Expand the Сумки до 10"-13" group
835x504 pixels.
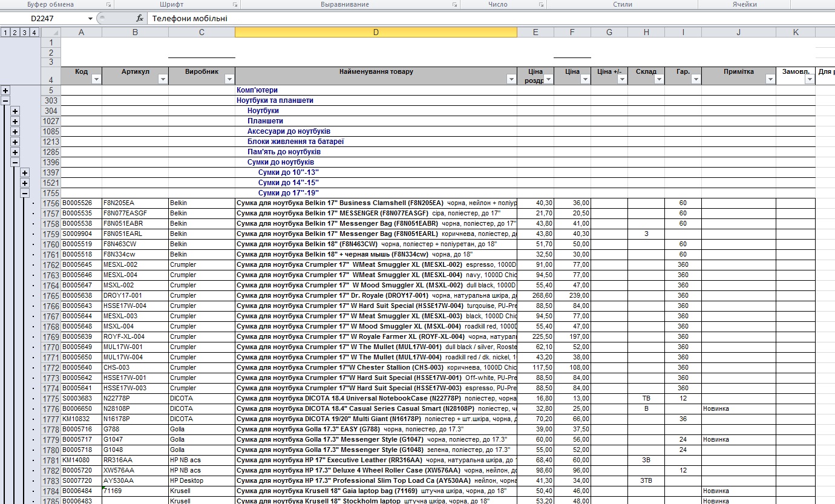click(25, 172)
